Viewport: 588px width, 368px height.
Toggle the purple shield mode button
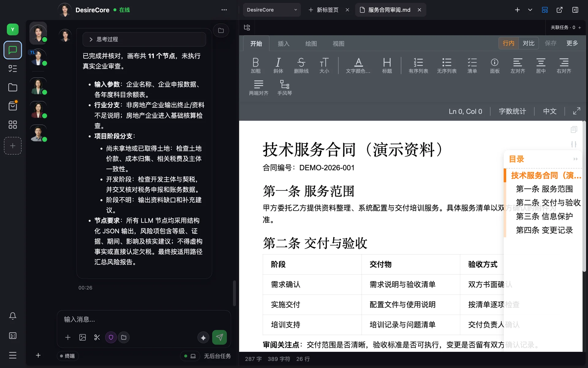coord(111,337)
